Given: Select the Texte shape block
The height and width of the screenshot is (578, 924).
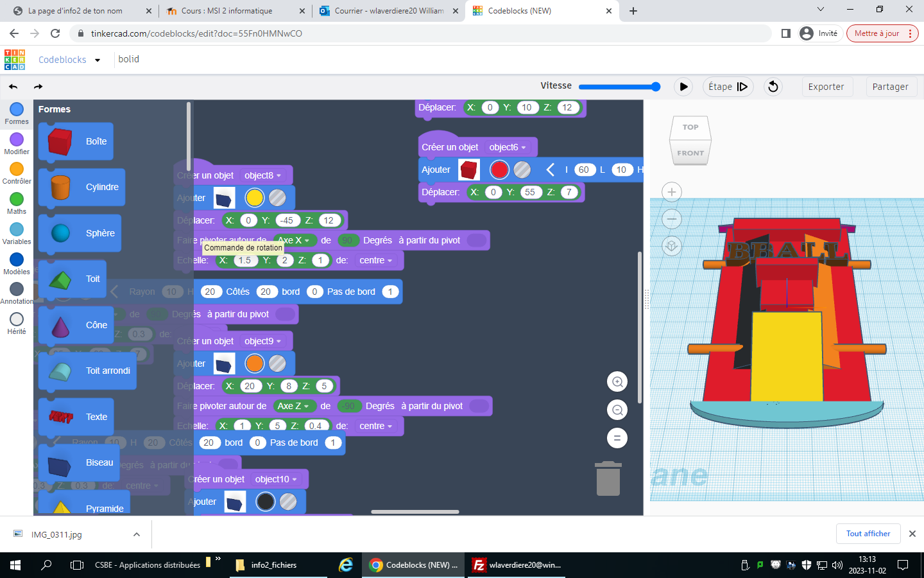Looking at the screenshot, I should (x=76, y=417).
